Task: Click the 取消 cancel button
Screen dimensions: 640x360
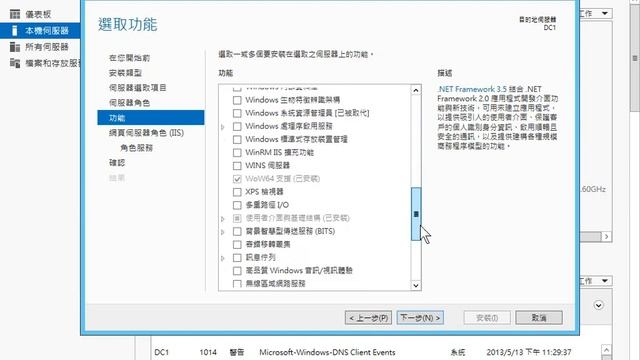Action: [539, 318]
